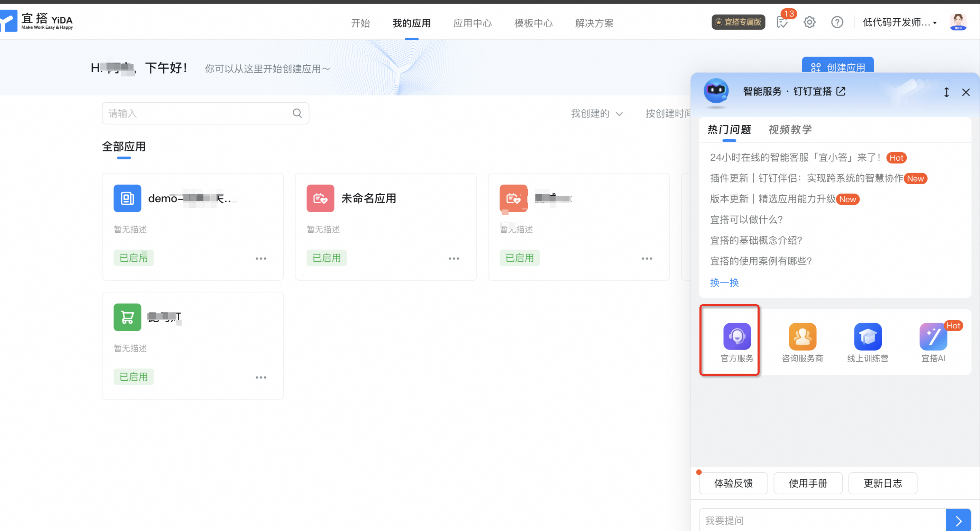Screen dimensions: 980x531
Task: Click the pink 未命名应用 app icon
Action: 320,198
